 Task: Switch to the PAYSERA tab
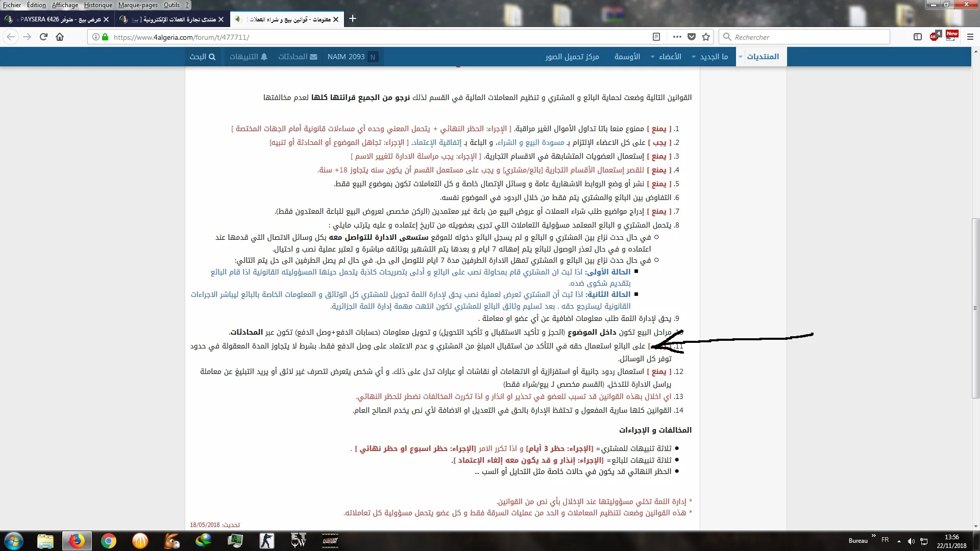click(56, 19)
